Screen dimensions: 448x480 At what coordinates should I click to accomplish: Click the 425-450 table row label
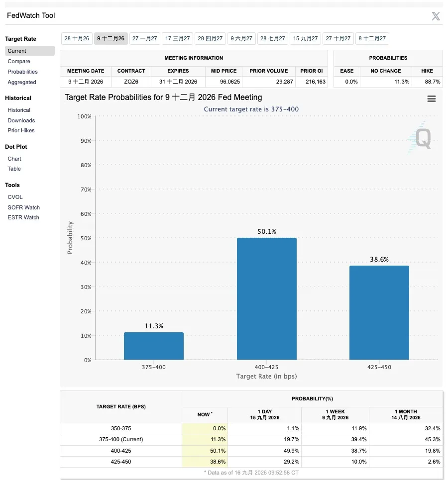pyautogui.click(x=121, y=462)
